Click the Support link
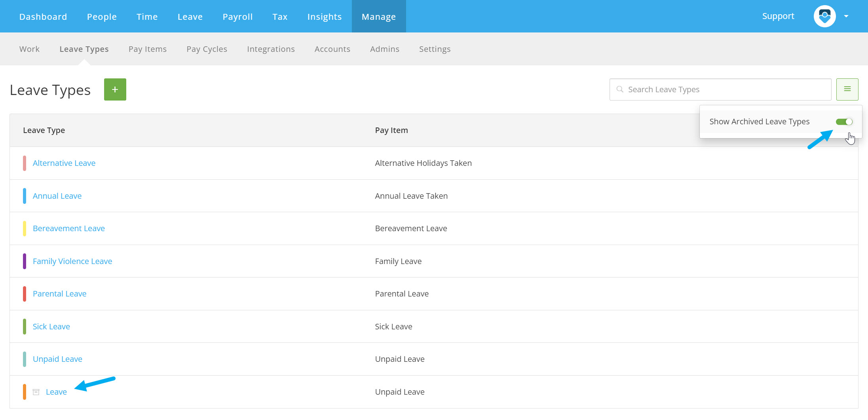Screen dimensions: 868x420 click(778, 16)
